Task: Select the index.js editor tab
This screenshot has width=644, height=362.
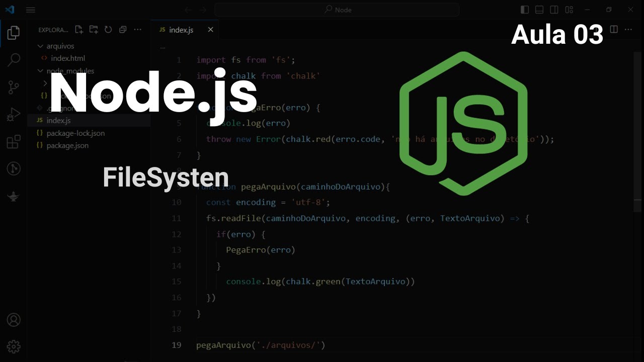Action: [x=185, y=30]
